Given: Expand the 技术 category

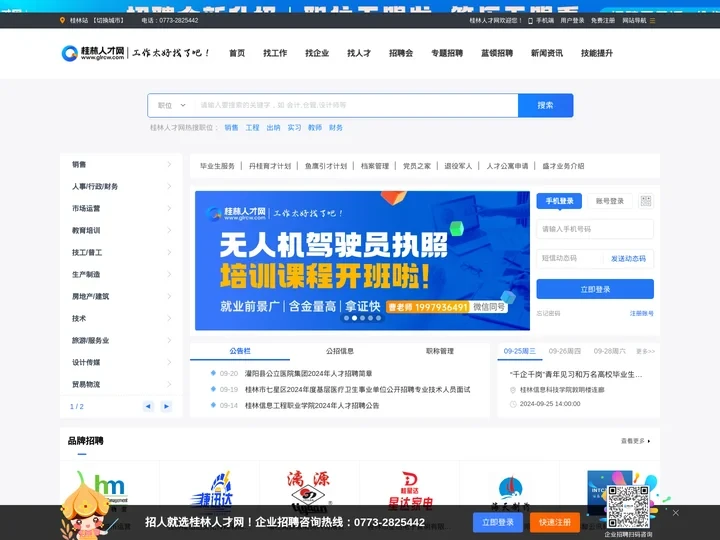Looking at the screenshot, I should 121,318.
